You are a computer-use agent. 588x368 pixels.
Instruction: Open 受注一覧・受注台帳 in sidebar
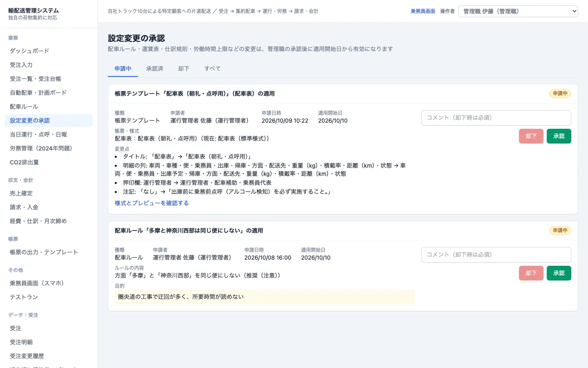pyautogui.click(x=49, y=79)
